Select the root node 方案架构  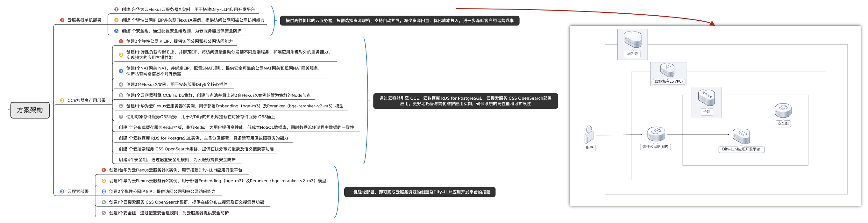[x=30, y=110]
